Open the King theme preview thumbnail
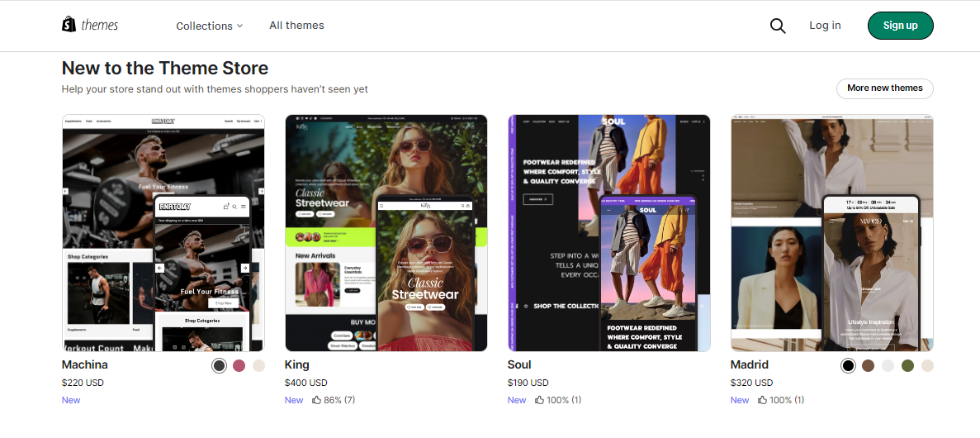This screenshot has height=438, width=980. 386,233
